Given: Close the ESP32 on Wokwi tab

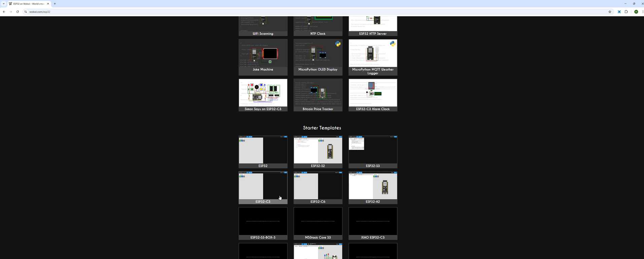Looking at the screenshot, I should (x=48, y=4).
